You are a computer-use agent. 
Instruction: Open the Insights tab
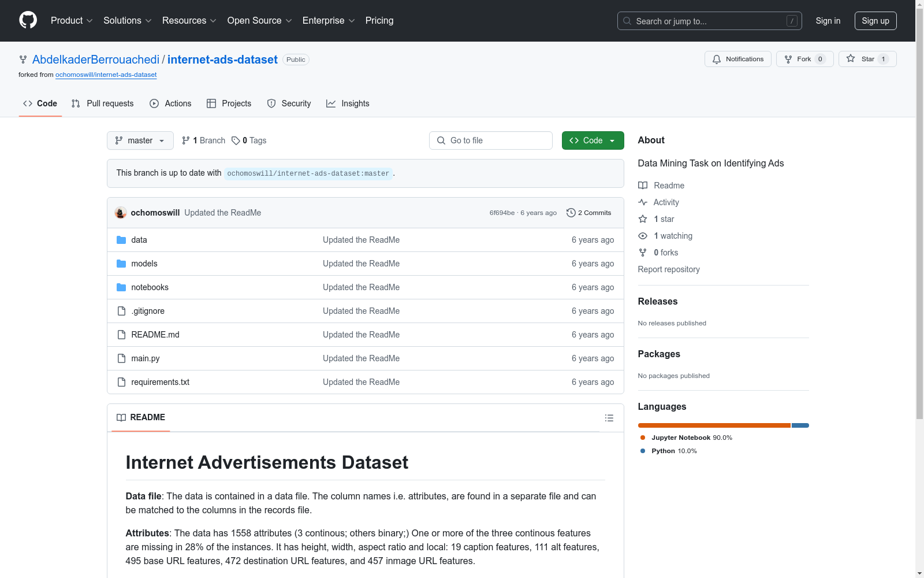348,103
